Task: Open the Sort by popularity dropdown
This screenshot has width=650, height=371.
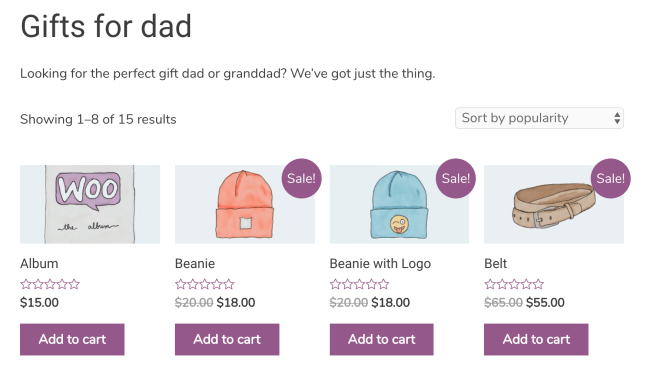Action: 539,118
